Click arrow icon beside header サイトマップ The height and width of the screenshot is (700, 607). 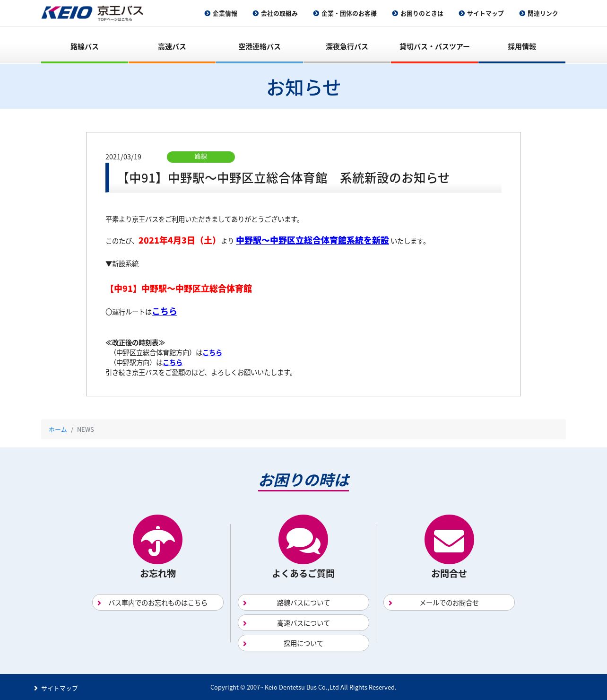coord(461,13)
